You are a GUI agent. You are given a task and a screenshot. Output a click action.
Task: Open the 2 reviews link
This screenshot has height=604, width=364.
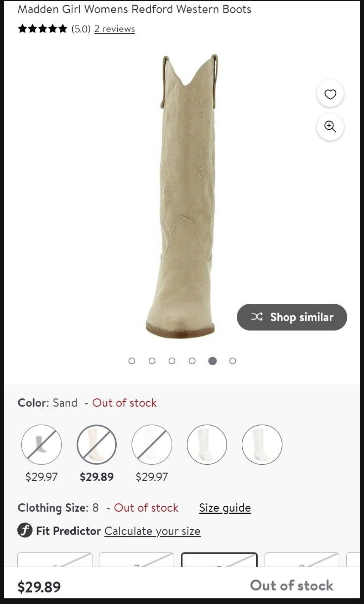114,29
